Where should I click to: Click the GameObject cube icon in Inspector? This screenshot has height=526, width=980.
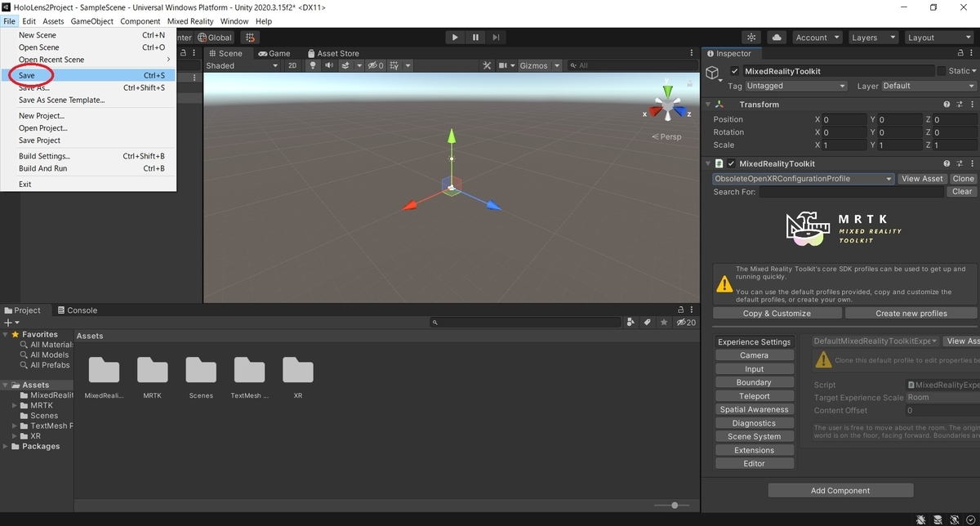(713, 74)
